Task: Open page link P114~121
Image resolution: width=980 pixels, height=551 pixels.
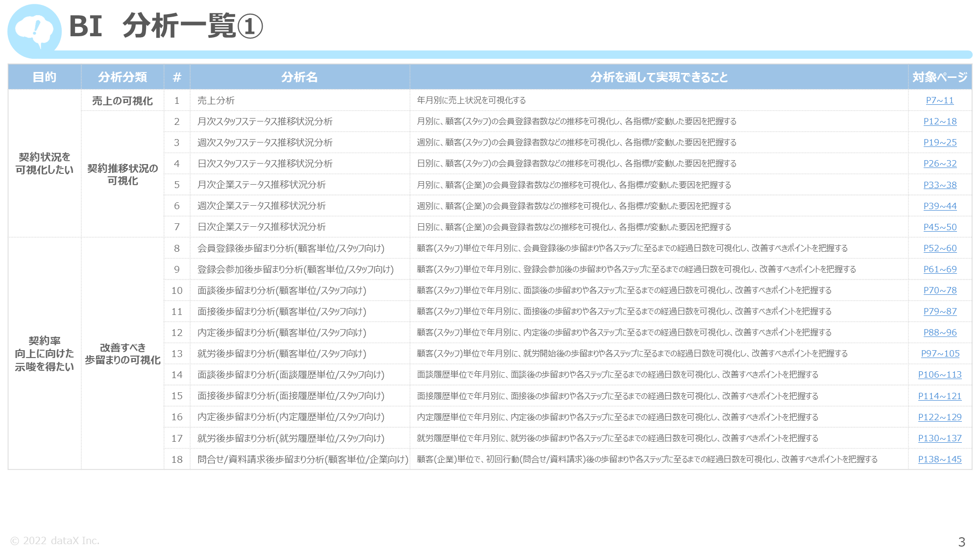Action: (940, 396)
